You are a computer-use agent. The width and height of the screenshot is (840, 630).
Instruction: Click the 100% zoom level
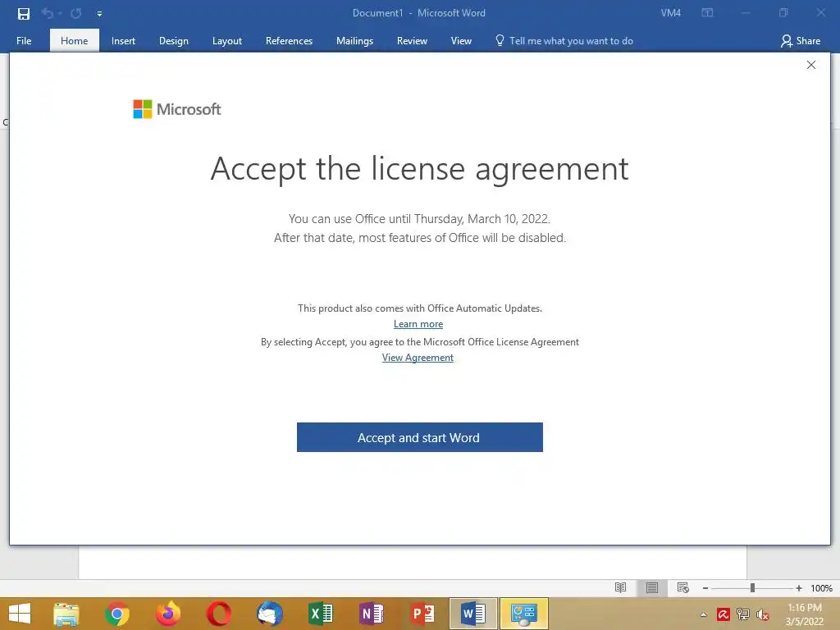point(821,588)
